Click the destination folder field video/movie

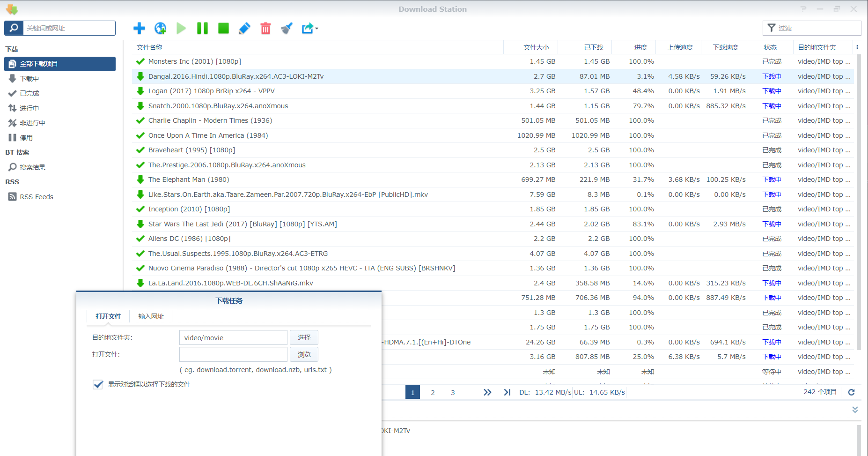point(233,337)
